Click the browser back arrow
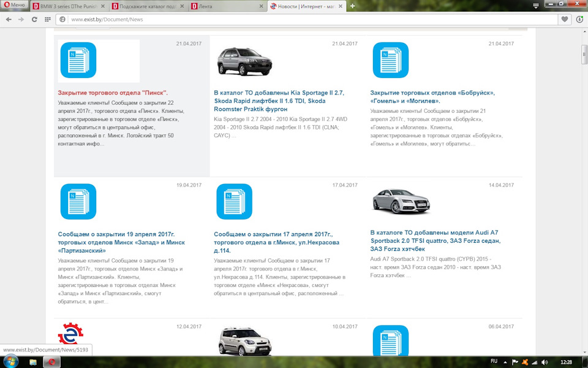The height and width of the screenshot is (368, 588). click(x=8, y=20)
